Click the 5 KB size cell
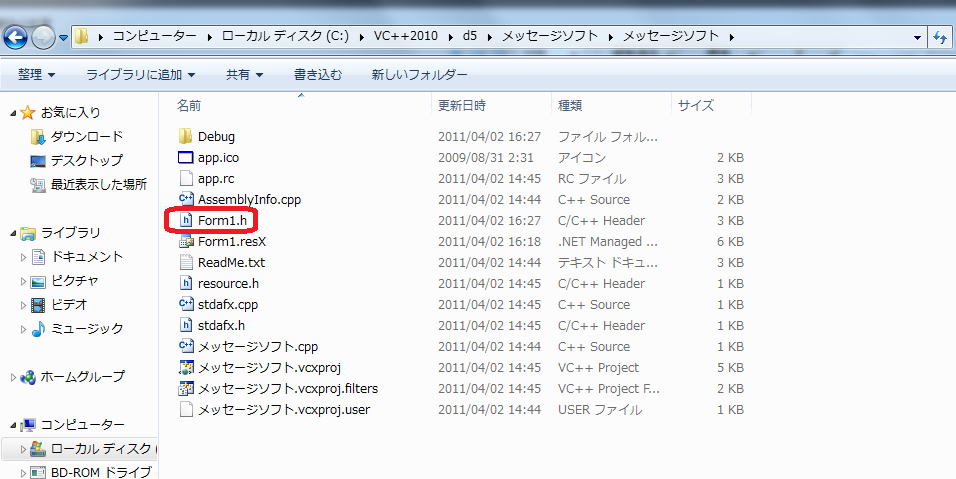The width and height of the screenshot is (956, 479). coord(730,367)
